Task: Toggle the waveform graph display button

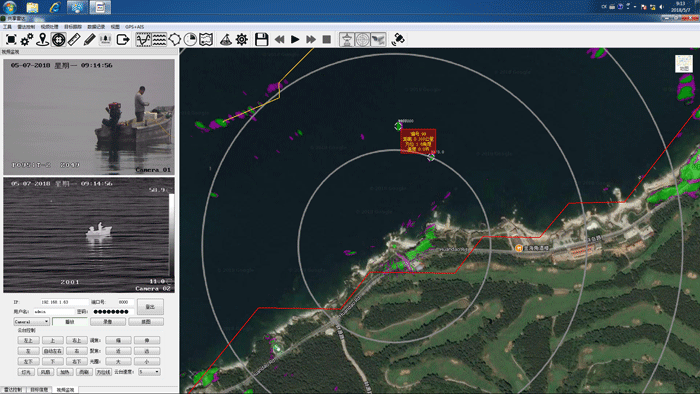Action: click(x=143, y=40)
